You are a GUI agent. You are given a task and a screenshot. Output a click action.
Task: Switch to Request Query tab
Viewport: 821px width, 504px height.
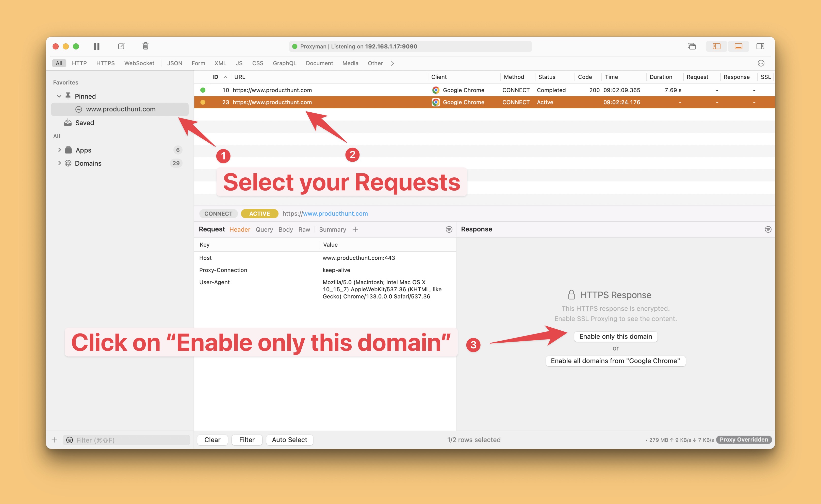tap(264, 229)
